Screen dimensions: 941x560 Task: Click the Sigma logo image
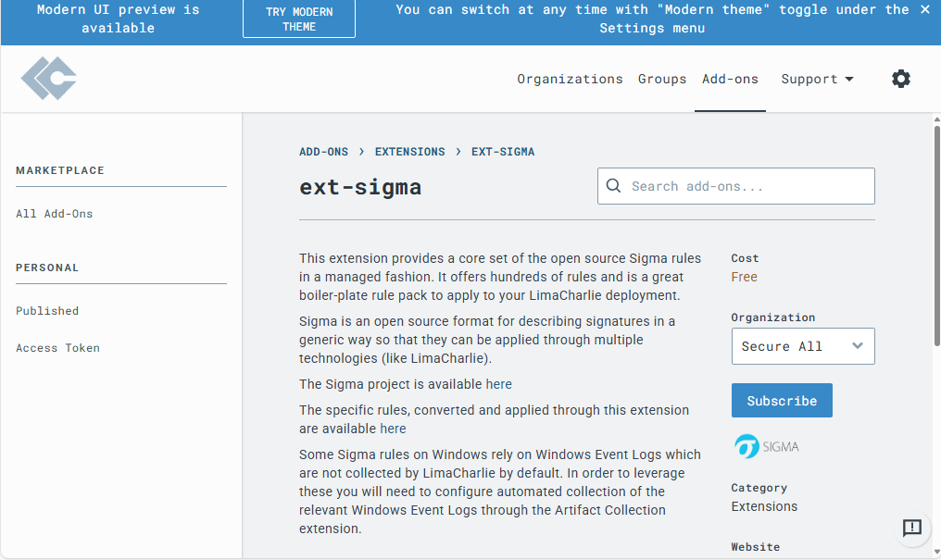[x=766, y=447]
